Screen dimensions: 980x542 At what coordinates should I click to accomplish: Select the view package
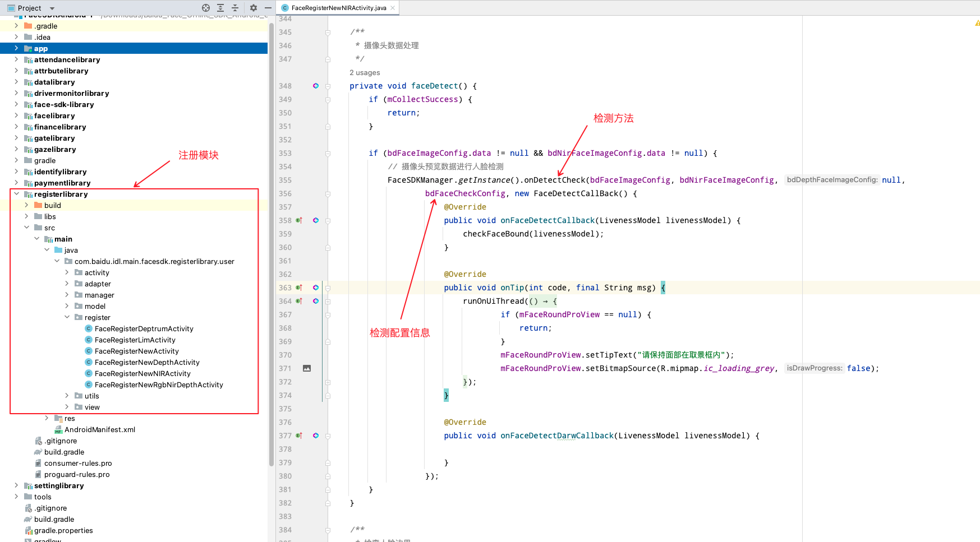click(92, 407)
